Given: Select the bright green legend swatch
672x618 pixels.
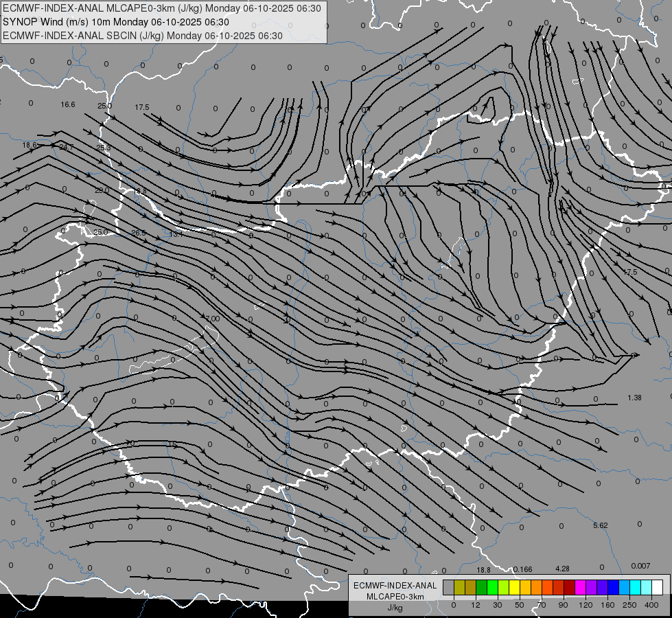Looking at the screenshot, I should (492, 587).
